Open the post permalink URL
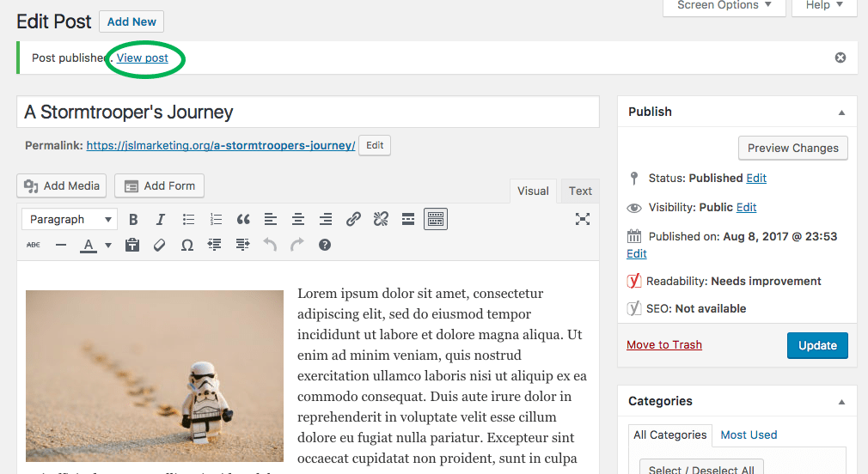 point(220,145)
